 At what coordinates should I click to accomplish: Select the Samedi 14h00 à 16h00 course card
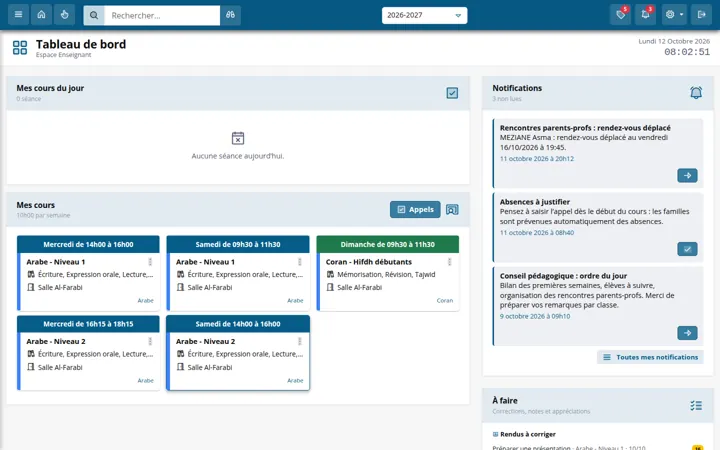click(x=238, y=353)
